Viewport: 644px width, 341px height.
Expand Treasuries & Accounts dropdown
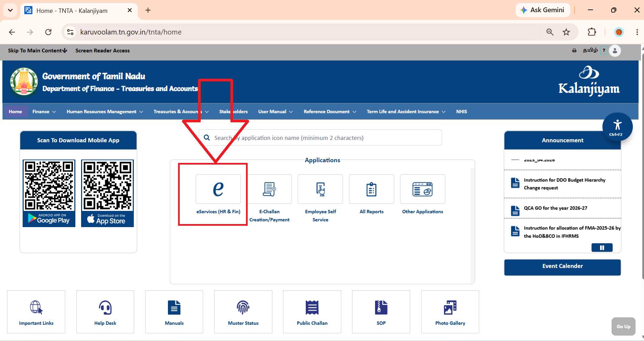[181, 112]
